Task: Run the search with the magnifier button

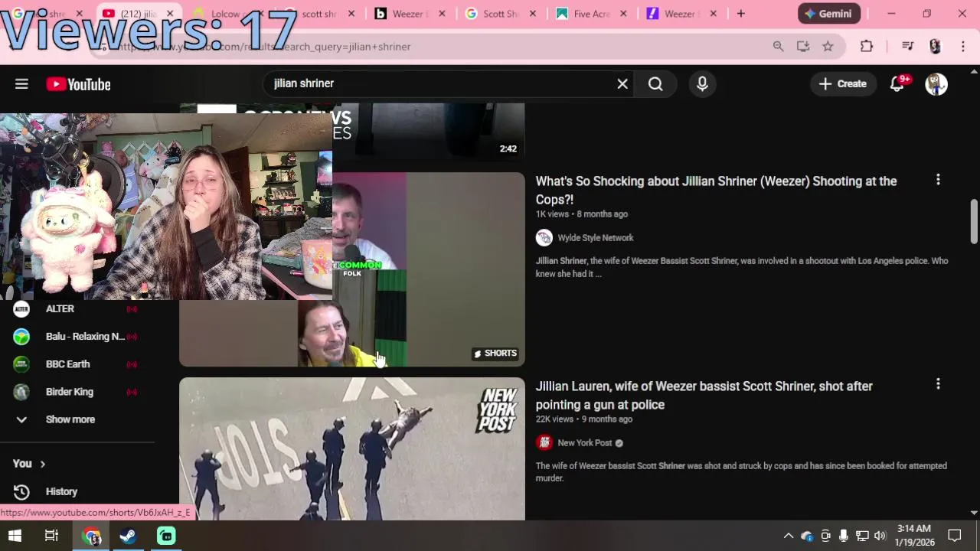Action: [x=655, y=84]
